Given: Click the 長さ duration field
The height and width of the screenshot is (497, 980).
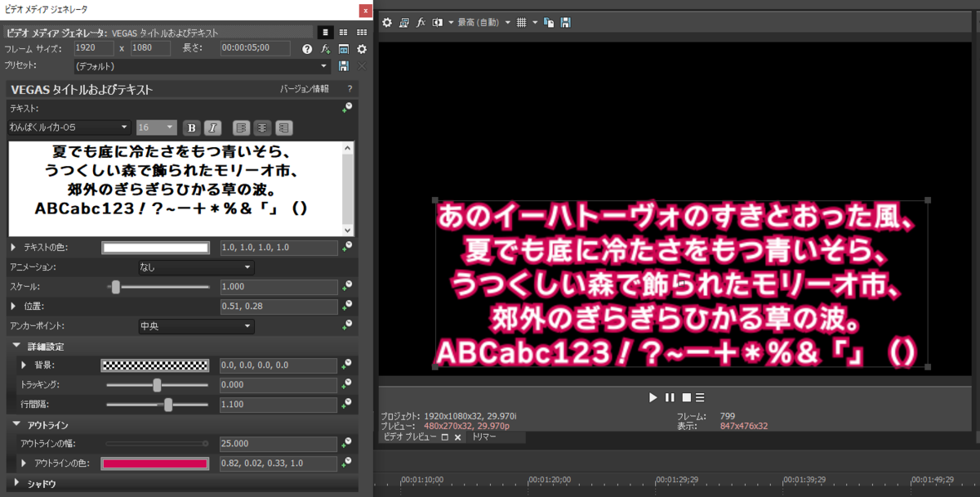Looking at the screenshot, I should click(257, 49).
